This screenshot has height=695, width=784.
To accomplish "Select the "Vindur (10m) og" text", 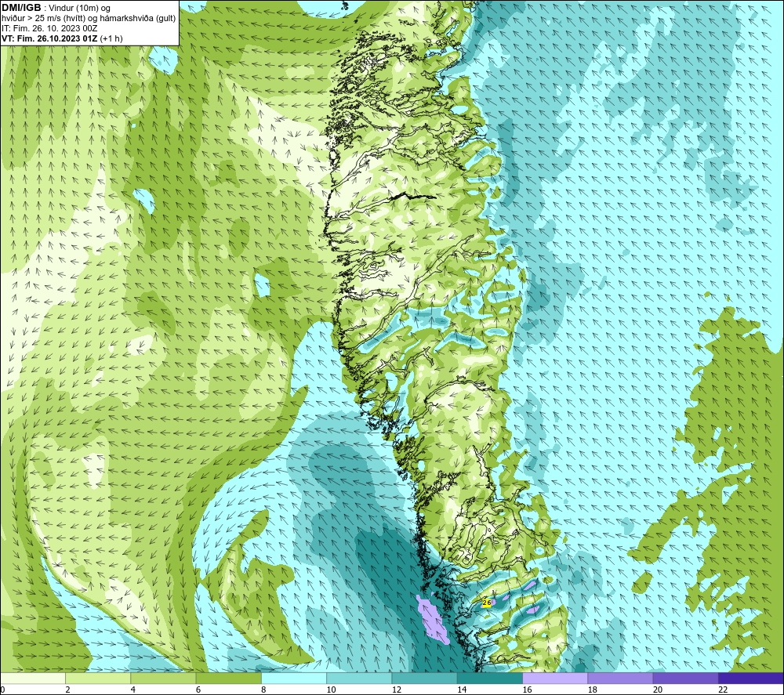I will [x=80, y=9].
